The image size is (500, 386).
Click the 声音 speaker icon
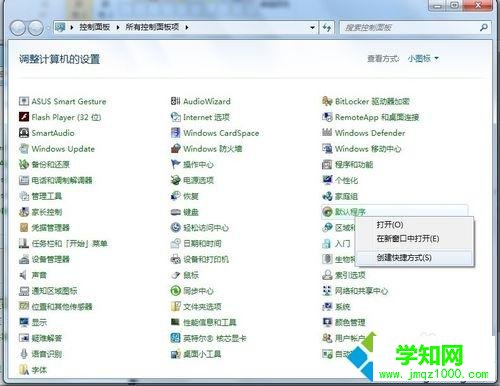[24, 275]
